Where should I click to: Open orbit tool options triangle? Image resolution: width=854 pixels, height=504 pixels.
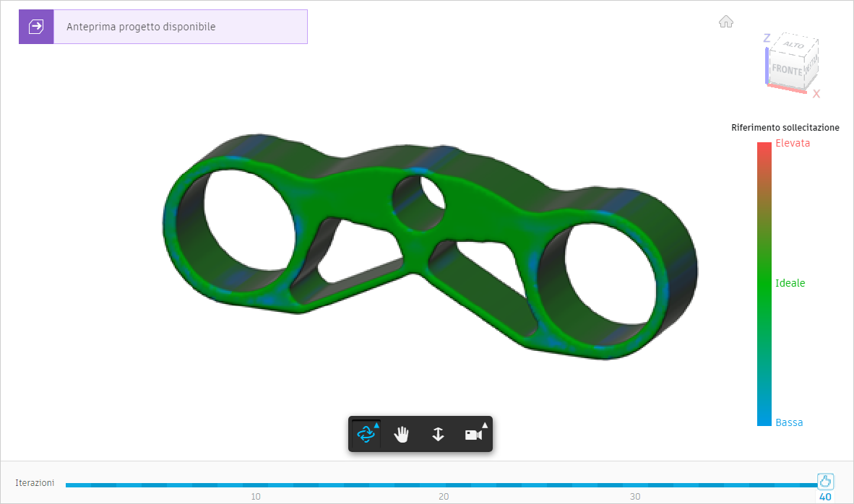point(376,425)
